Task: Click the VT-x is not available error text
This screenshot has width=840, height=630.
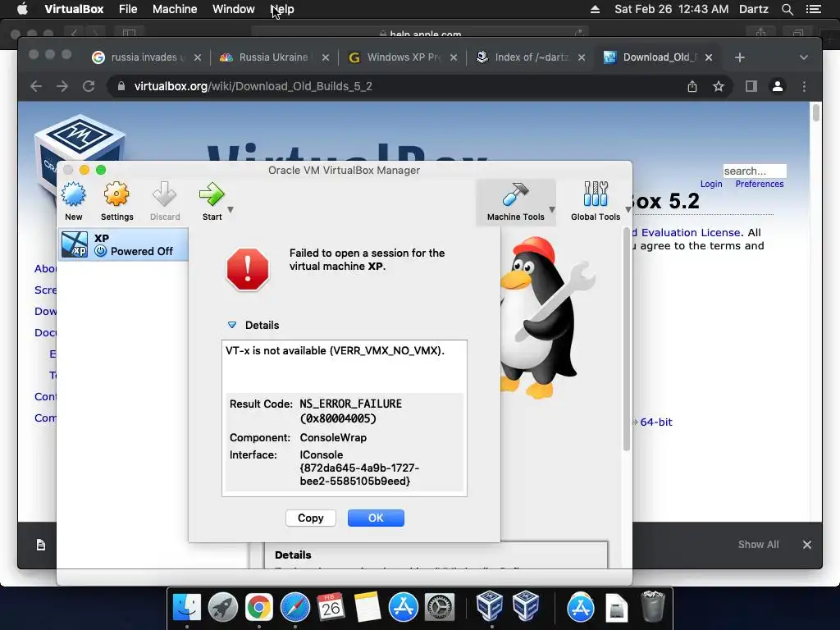Action: [x=335, y=351]
